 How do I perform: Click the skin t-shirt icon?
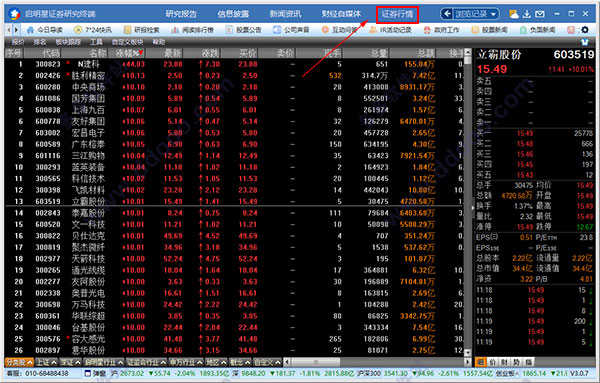[585, 42]
